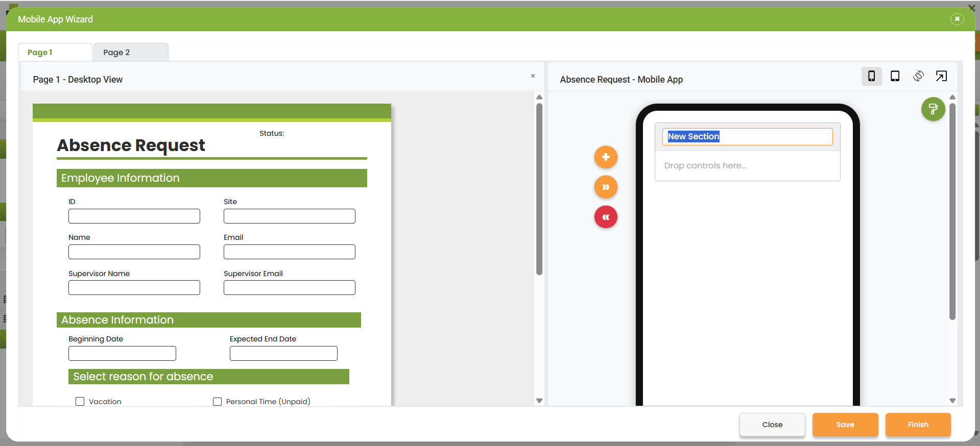
Task: Click the orange move-all-right double arrow
Action: (606, 187)
